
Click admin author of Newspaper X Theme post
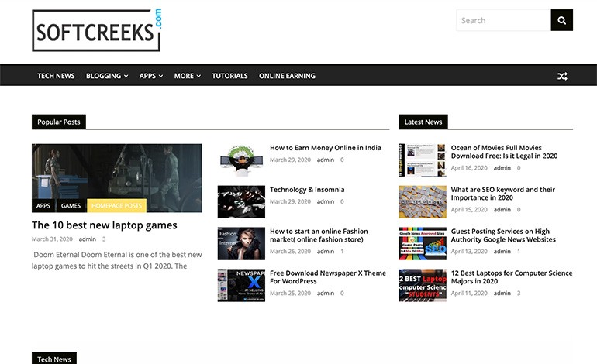pyautogui.click(x=326, y=294)
